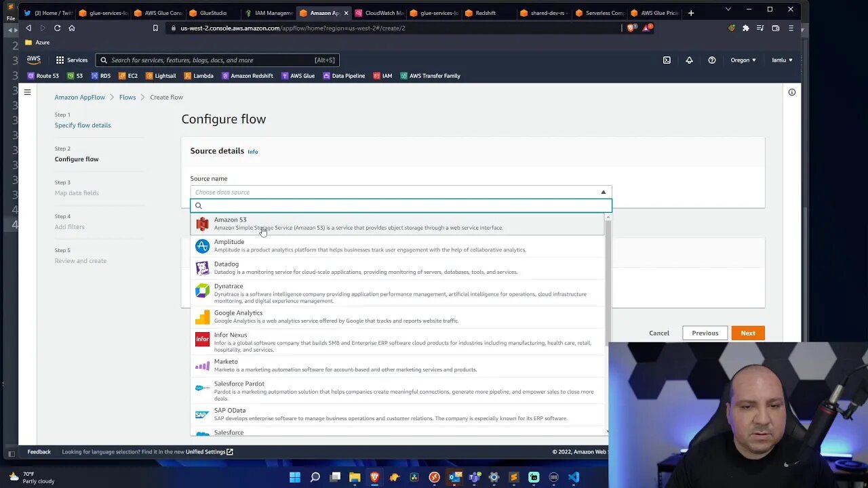Screen dimensions: 868x488
Task: Toggle the AppFlow side navigation hamburger
Action: 27,92
